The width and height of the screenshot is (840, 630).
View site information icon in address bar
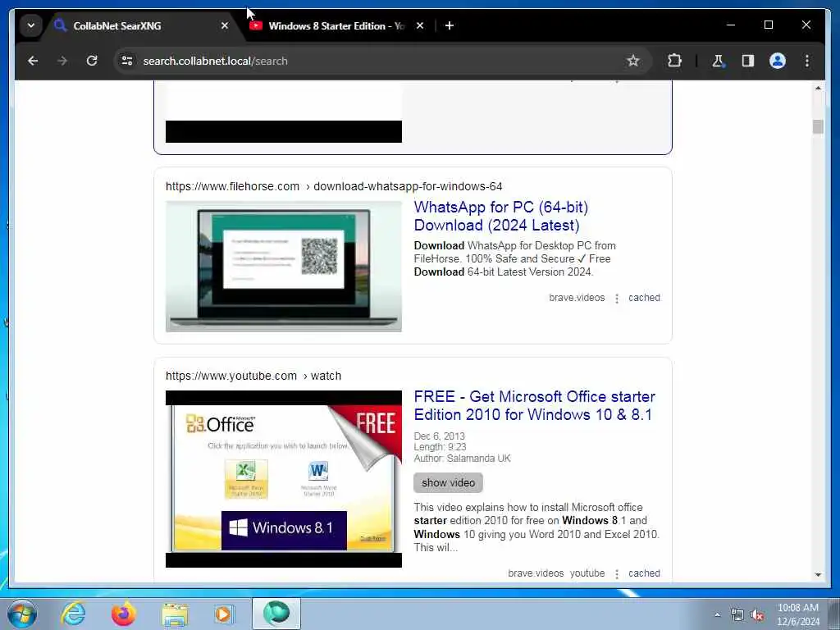[x=127, y=61]
